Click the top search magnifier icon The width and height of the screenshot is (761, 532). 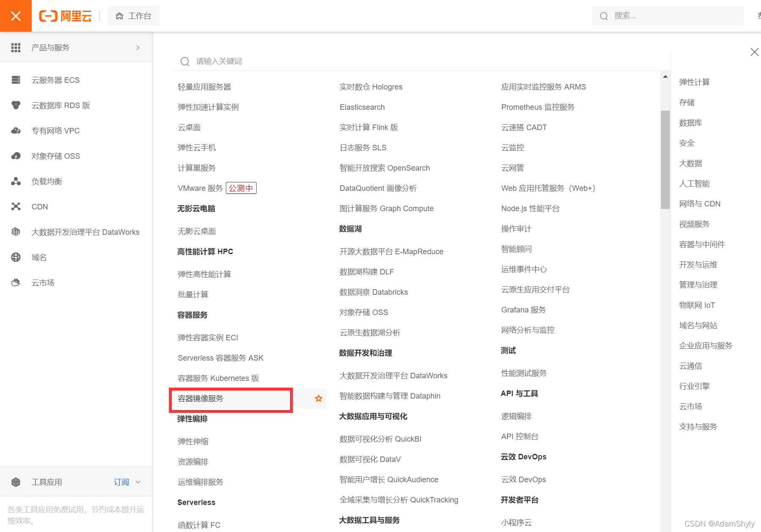(x=604, y=16)
